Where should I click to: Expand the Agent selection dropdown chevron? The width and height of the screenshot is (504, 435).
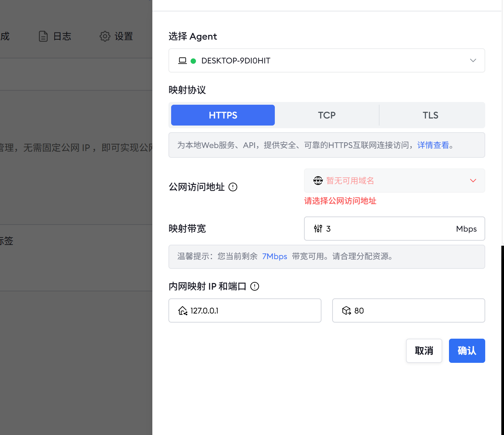(x=473, y=61)
